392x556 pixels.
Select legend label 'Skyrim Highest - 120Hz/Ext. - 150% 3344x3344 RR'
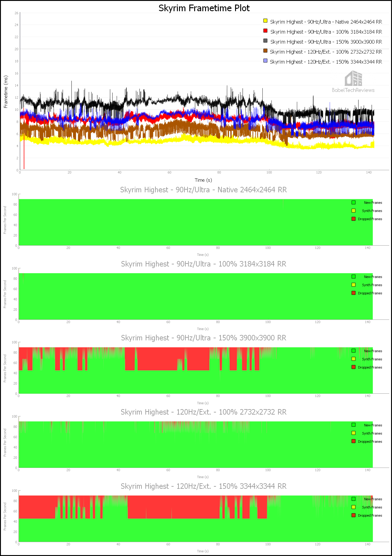click(x=326, y=62)
